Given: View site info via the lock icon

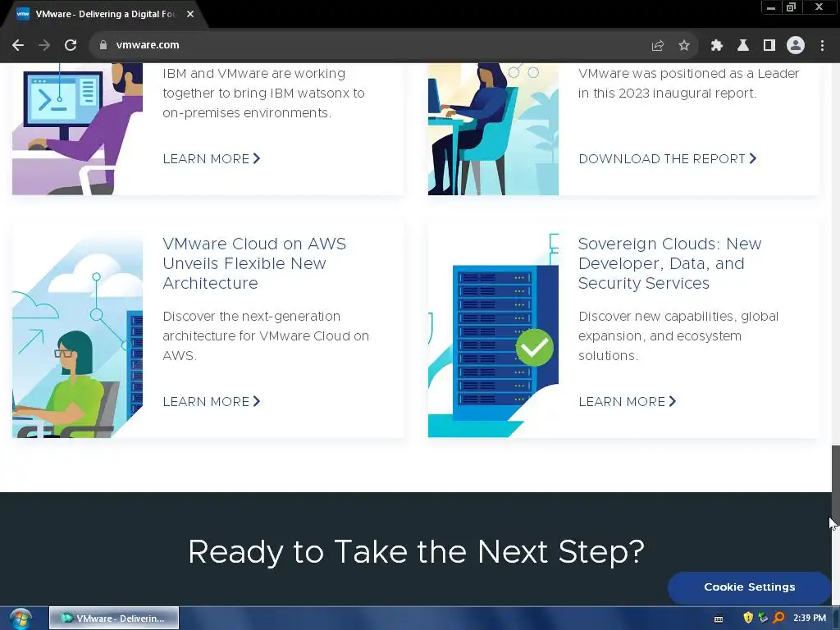Looking at the screenshot, I should point(103,45).
